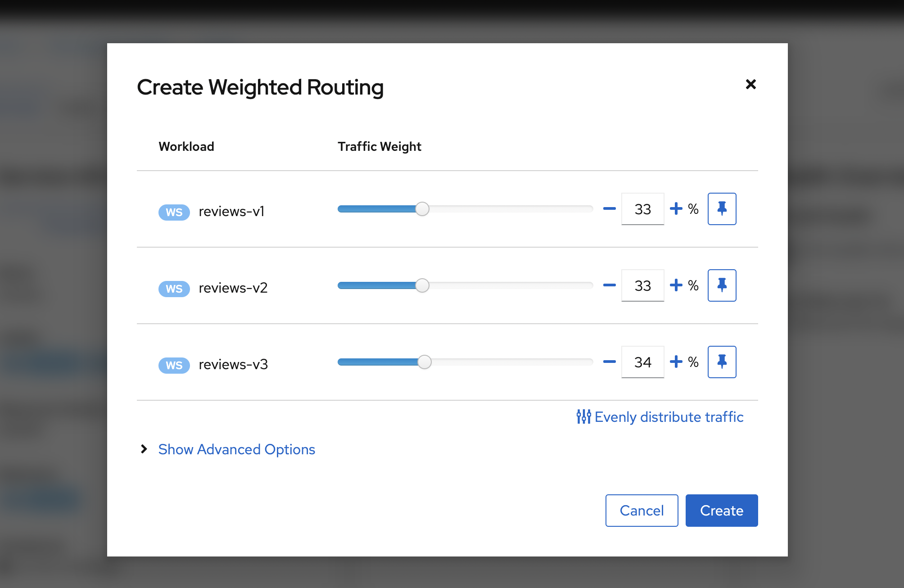
Task: Decrease reviews-v3 traffic weight with minus
Action: pos(609,362)
